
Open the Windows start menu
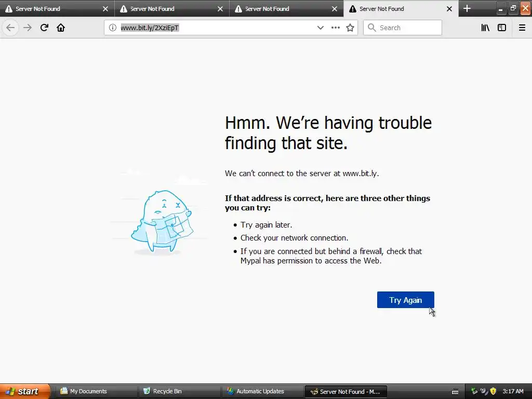[25, 391]
